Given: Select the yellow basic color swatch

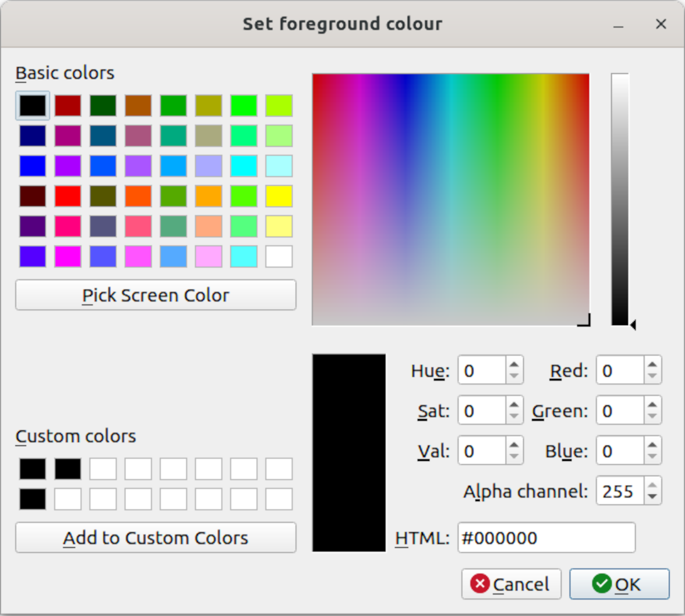Looking at the screenshot, I should (x=278, y=196).
